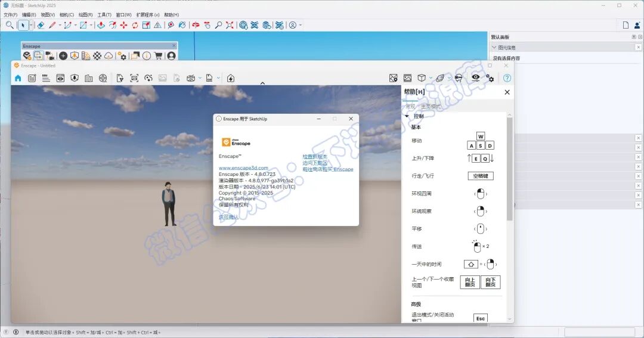Select the Pan hand tool
Viewport: 644px width, 338px height.
pyautogui.click(x=207, y=25)
